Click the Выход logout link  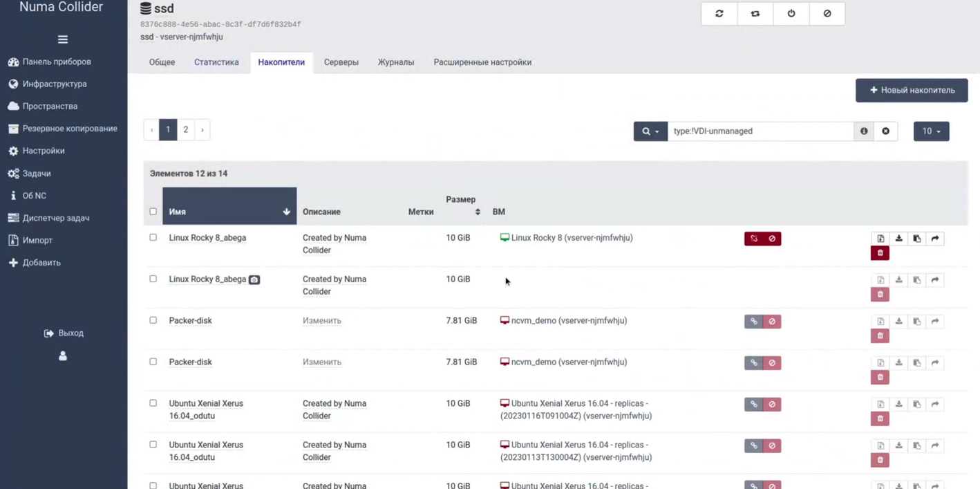click(64, 333)
